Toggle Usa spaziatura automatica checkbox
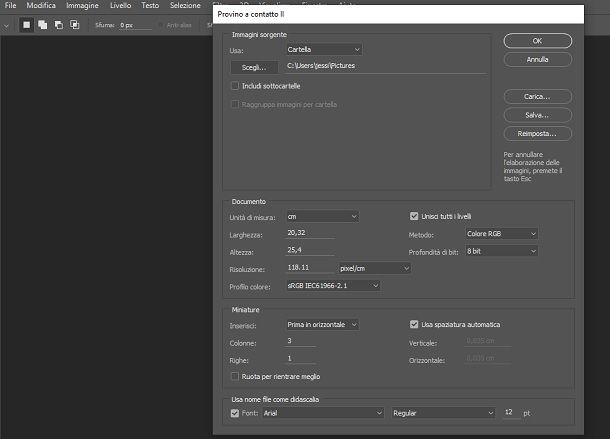The image size is (610, 439). pos(414,324)
